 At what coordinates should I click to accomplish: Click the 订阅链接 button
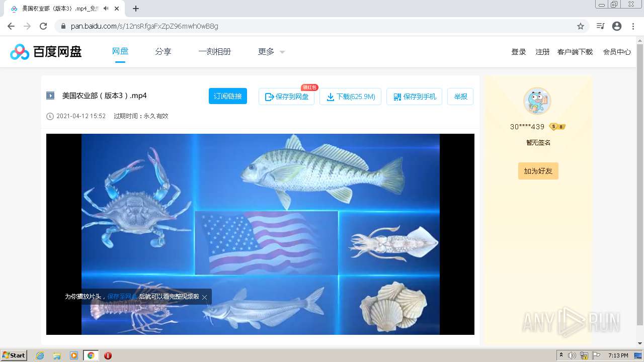coord(228,96)
